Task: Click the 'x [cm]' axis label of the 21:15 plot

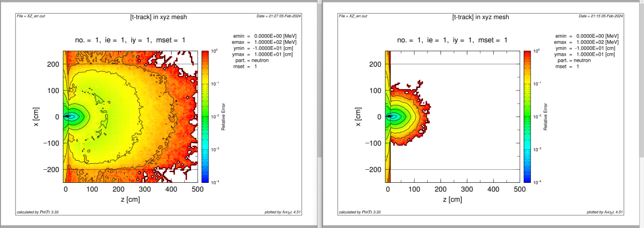Action: (x=358, y=116)
